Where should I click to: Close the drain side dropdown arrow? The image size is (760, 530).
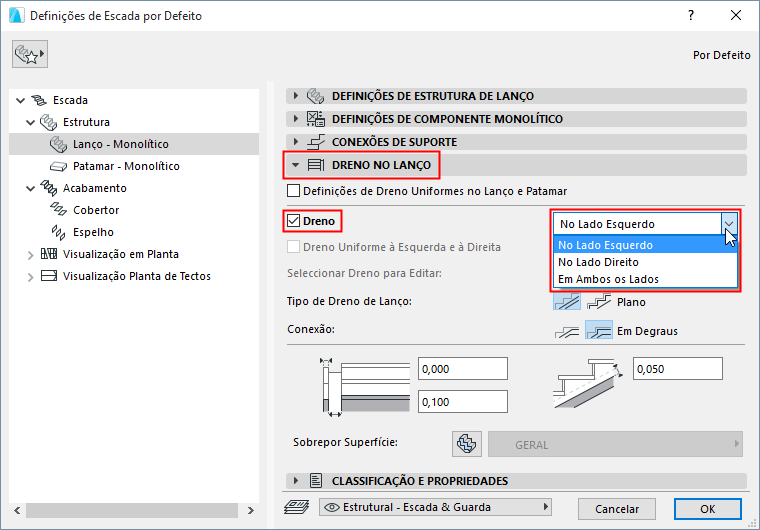tap(729, 224)
